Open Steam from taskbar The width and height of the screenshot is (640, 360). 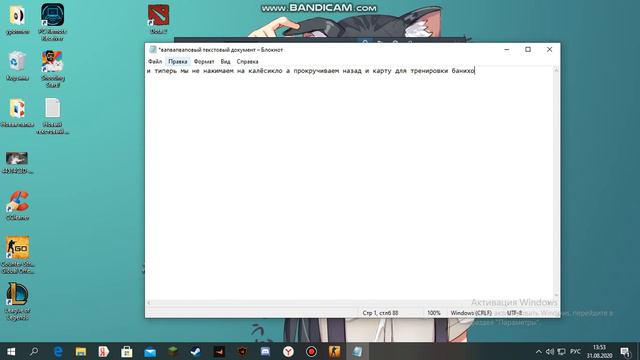pos(196,351)
